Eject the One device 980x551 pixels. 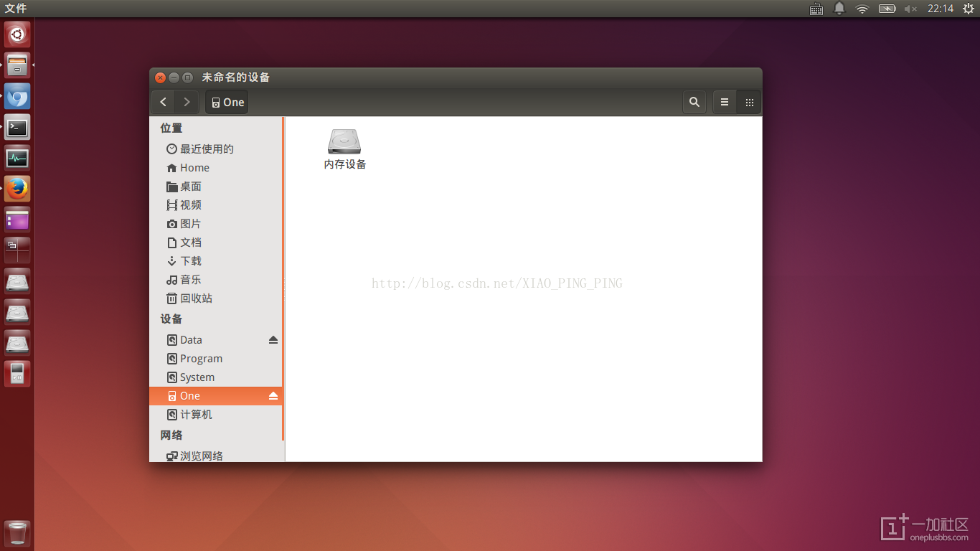point(273,395)
